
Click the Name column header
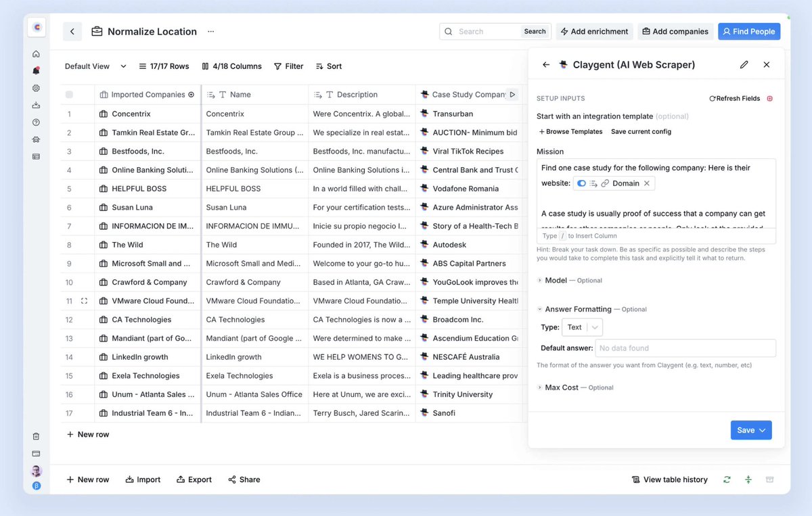click(255, 95)
